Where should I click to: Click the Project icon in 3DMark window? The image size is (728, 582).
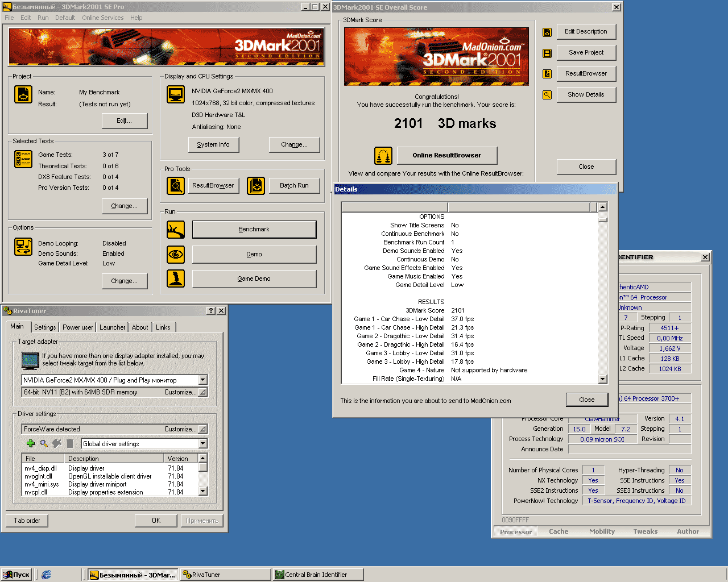23,94
